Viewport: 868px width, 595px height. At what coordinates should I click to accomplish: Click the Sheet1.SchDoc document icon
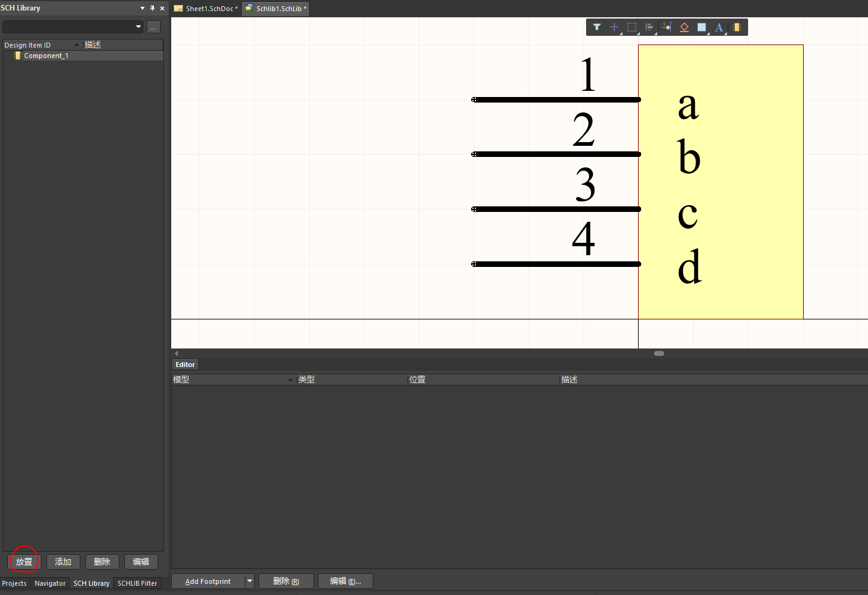click(x=179, y=9)
